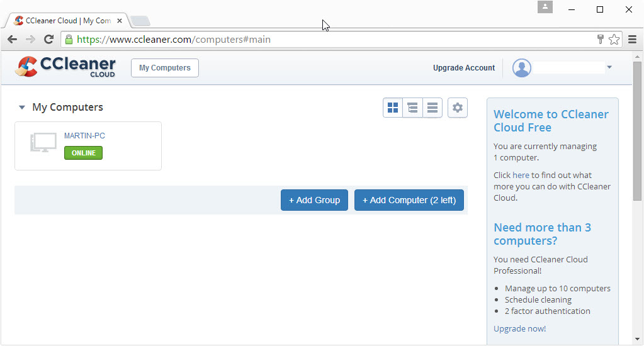Open the MARTIN-PC computer link

[84, 136]
